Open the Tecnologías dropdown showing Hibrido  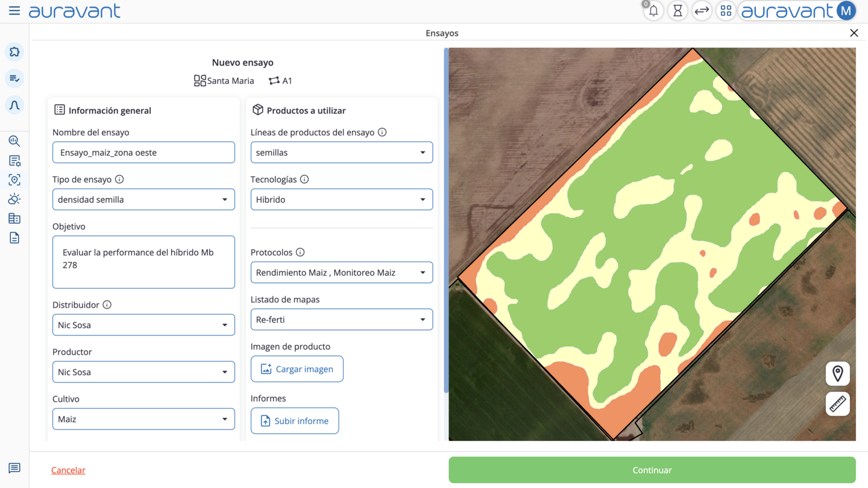coord(342,200)
